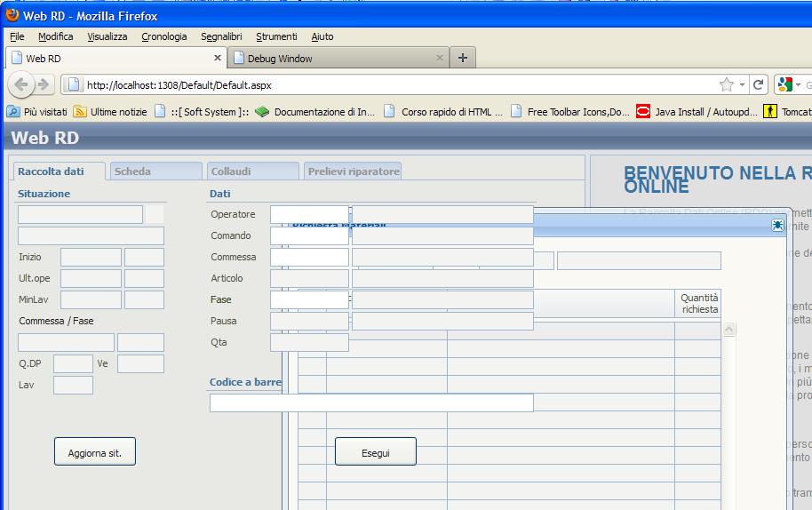Click the Articolo code field
Screen dimensions: 812x510
tap(309, 278)
